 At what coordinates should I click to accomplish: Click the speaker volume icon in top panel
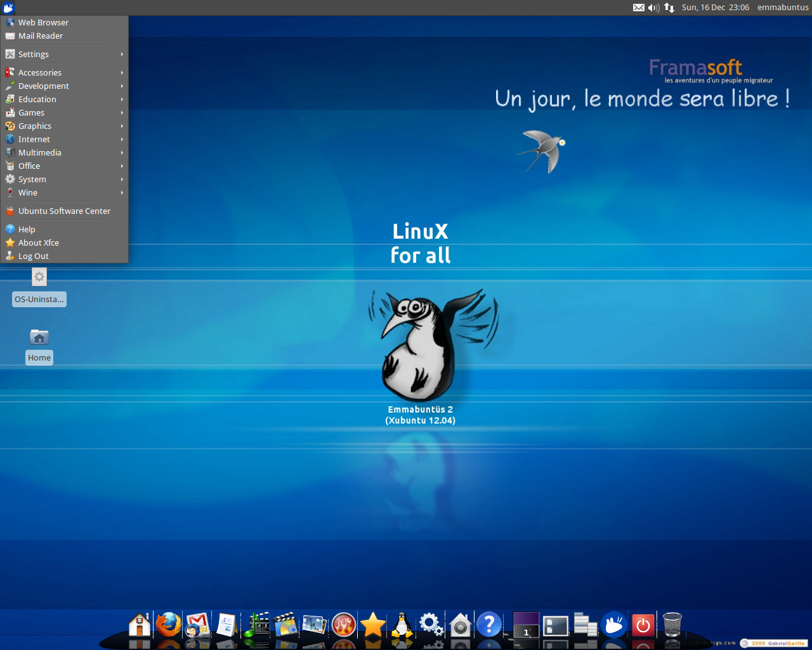pos(653,8)
